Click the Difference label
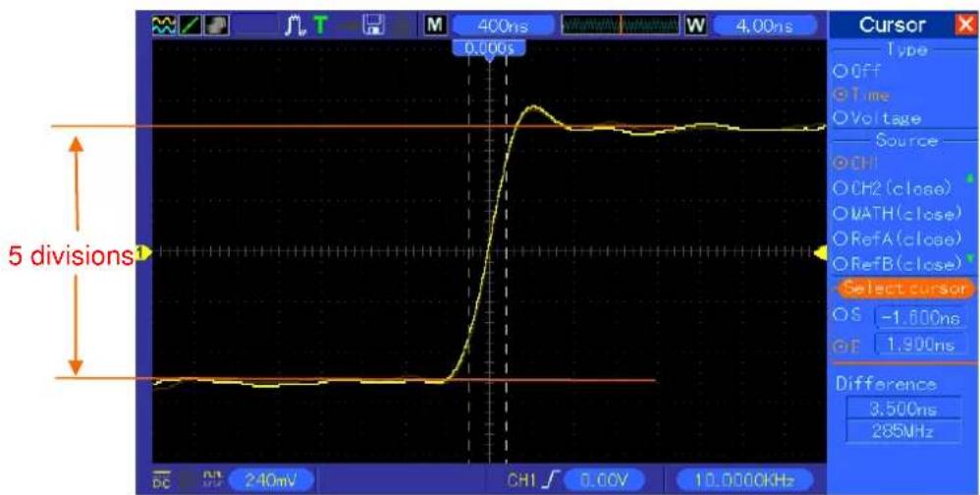 (x=885, y=384)
